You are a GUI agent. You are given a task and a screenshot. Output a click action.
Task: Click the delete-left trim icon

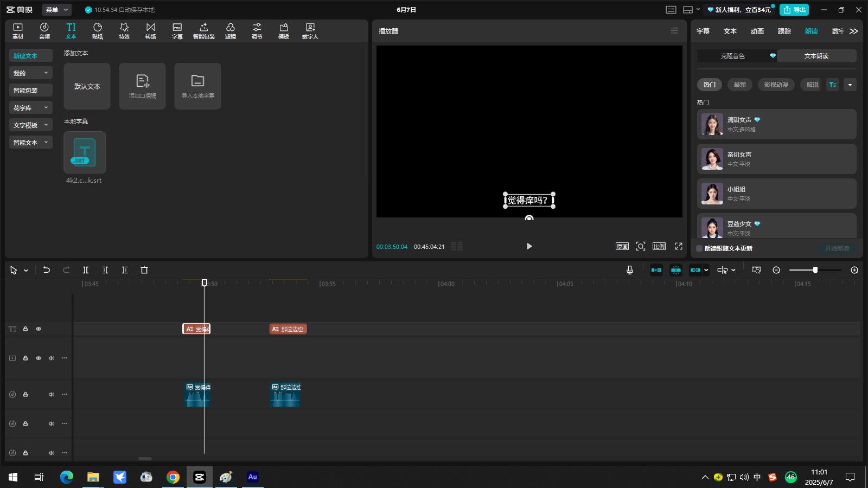[x=105, y=270]
